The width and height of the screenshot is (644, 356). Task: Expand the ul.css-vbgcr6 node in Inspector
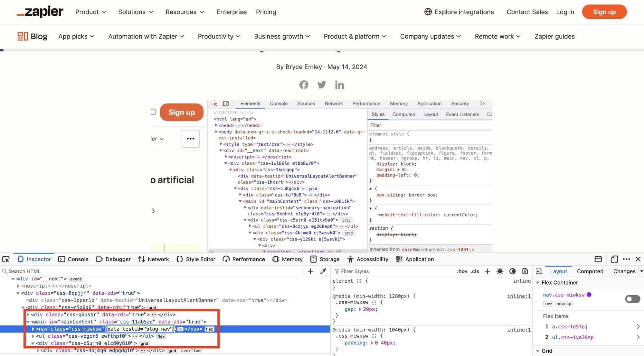point(33,336)
